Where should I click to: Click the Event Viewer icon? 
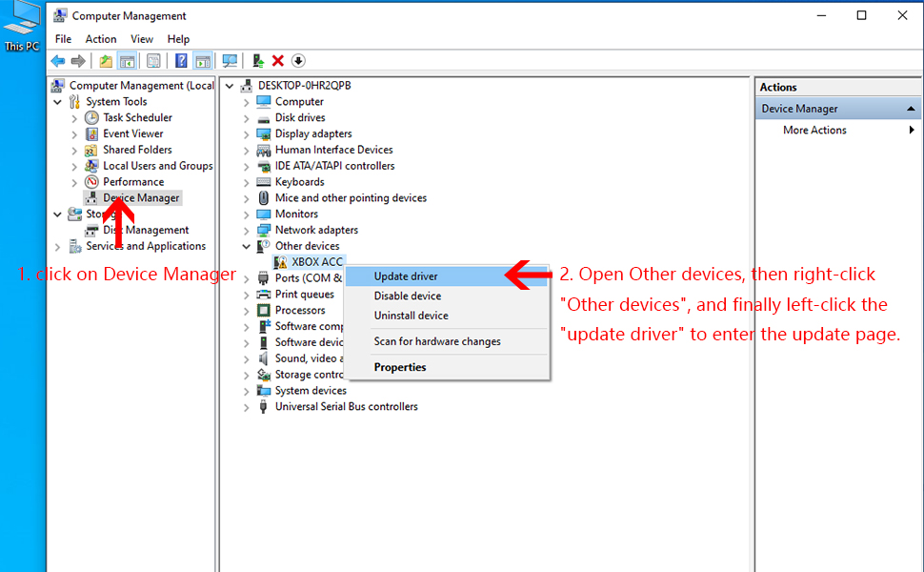[x=91, y=133]
